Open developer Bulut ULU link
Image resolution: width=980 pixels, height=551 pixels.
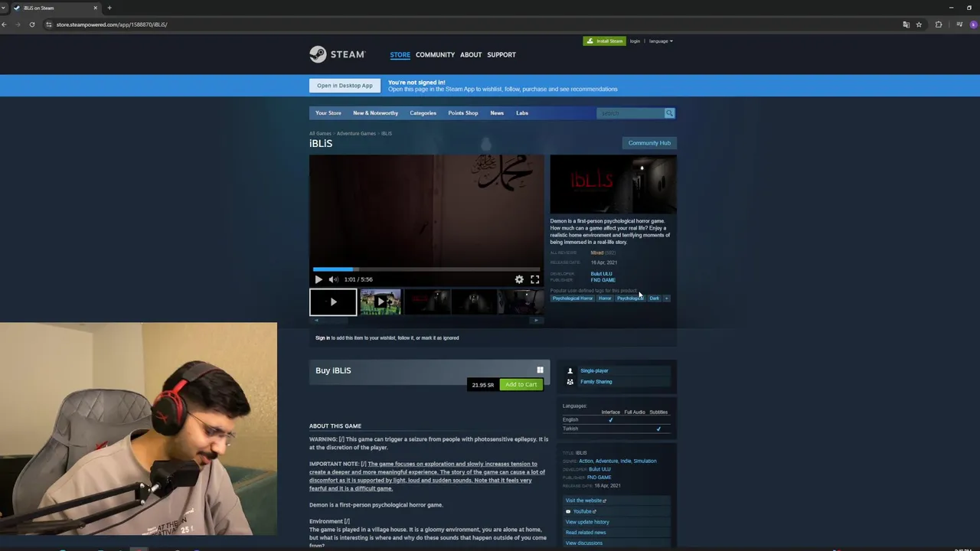(601, 274)
